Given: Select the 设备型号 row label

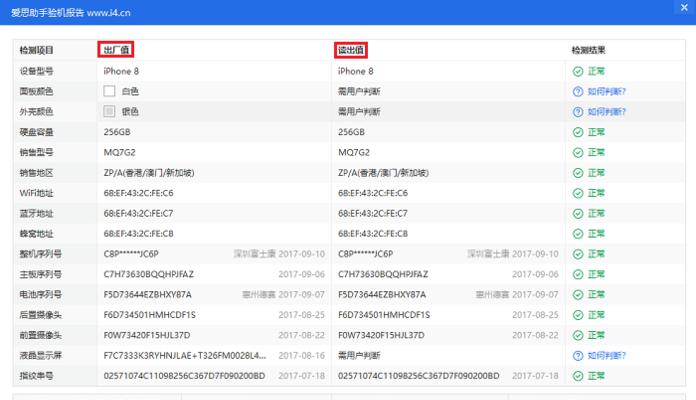Looking at the screenshot, I should (36, 71).
